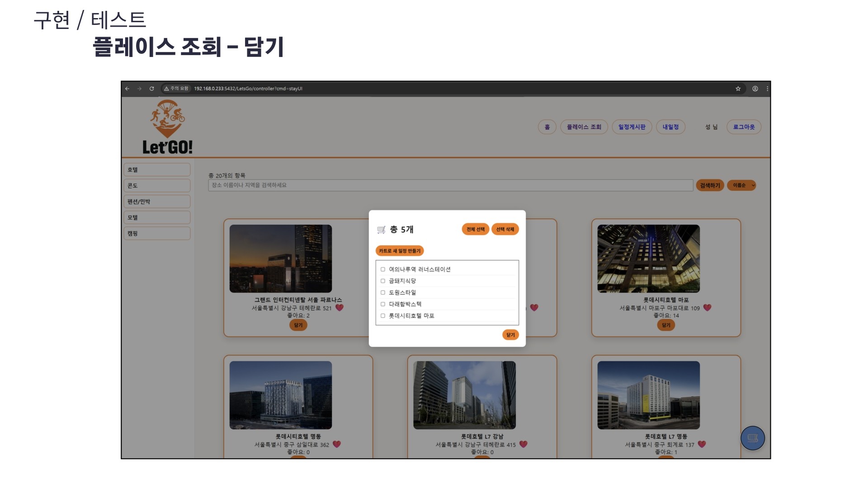Screen dimensions: 868x488
Task: Click 선택 삭제 in cart popup
Action: pos(505,230)
